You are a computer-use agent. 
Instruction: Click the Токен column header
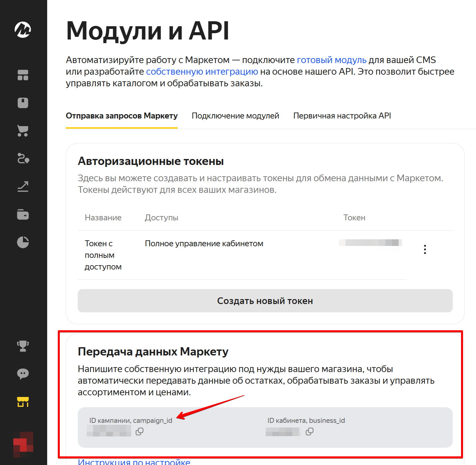(354, 218)
